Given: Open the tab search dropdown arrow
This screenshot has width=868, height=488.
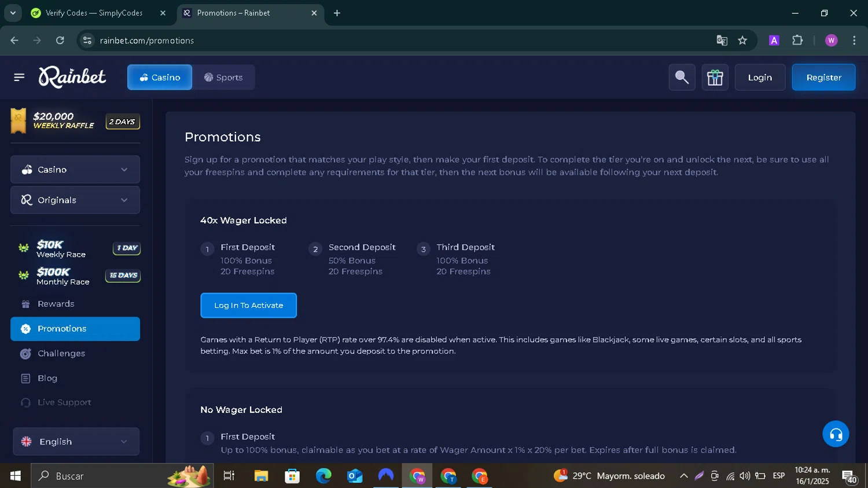Looking at the screenshot, I should pos(13,13).
